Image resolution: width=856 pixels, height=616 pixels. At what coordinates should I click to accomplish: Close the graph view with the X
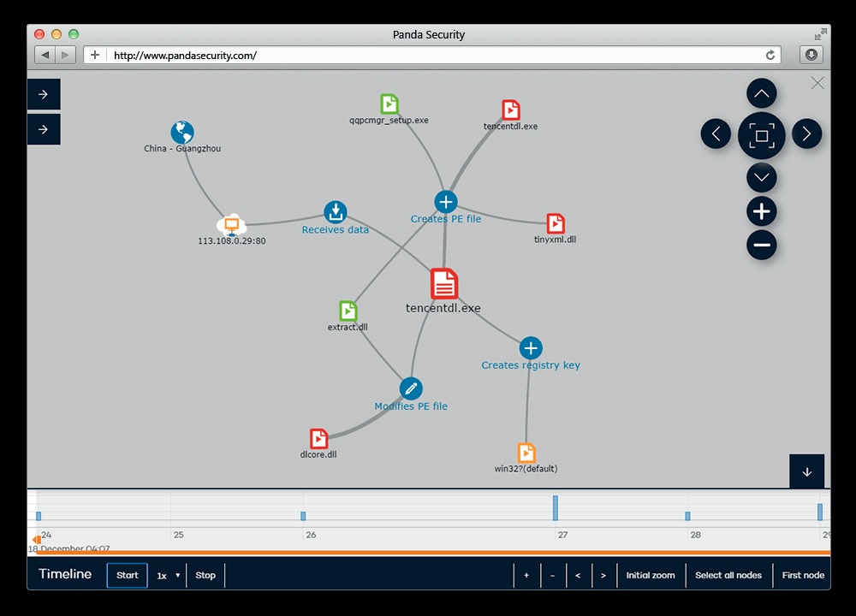[817, 83]
